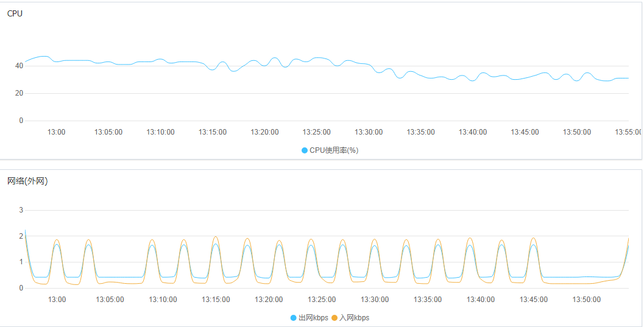Click the 3 y-axis label on network chart
Screen dimensions: 644x327
point(21,210)
